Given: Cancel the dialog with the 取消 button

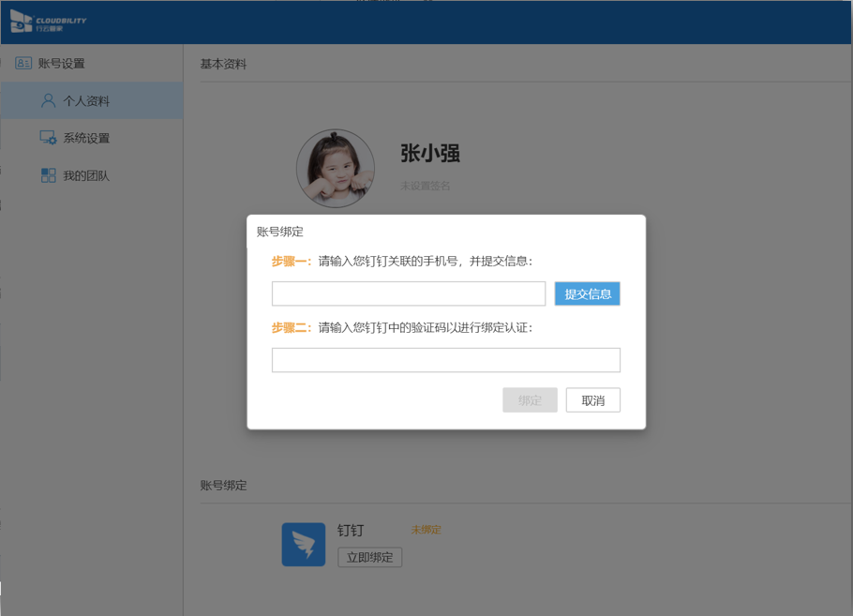Looking at the screenshot, I should (x=592, y=400).
